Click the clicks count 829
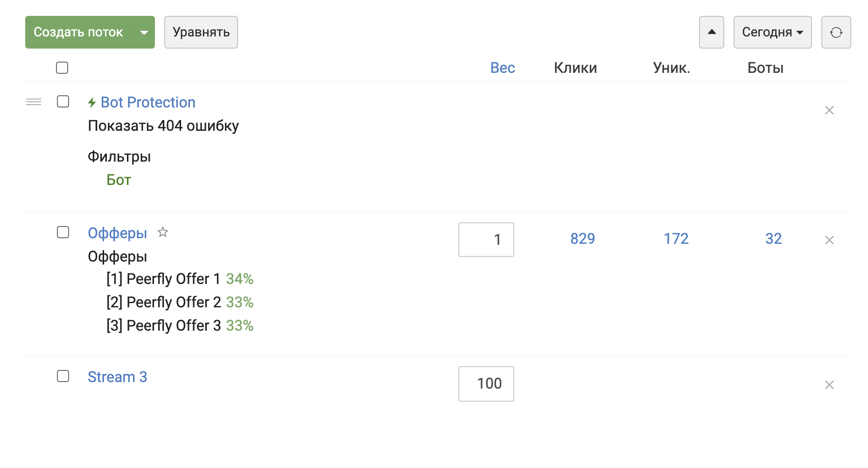This screenshot has width=868, height=468. click(x=582, y=239)
